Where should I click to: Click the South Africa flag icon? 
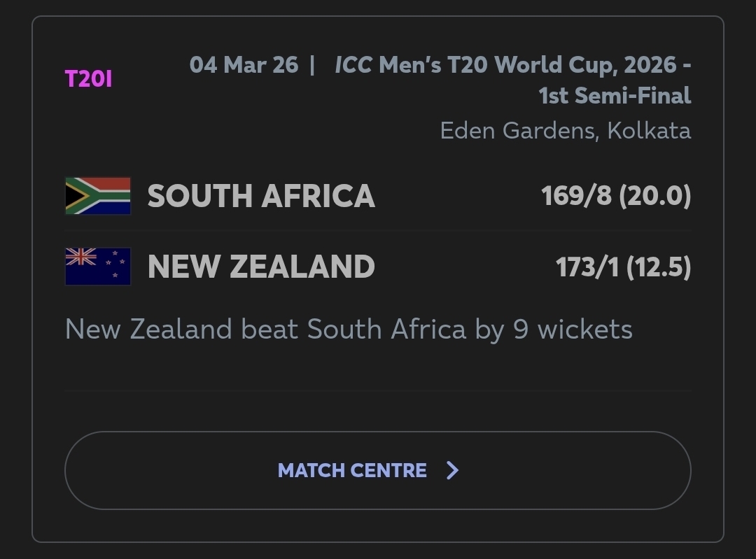click(x=98, y=196)
